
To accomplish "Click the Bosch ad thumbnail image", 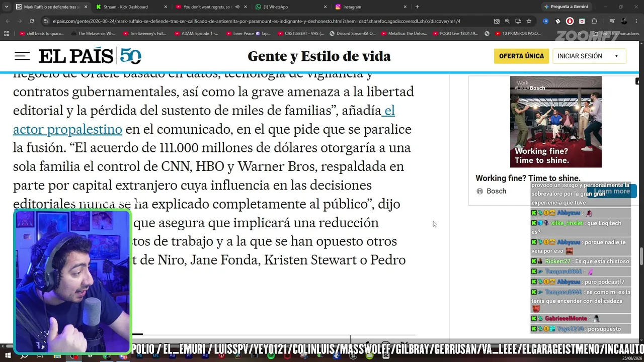I will click(555, 122).
